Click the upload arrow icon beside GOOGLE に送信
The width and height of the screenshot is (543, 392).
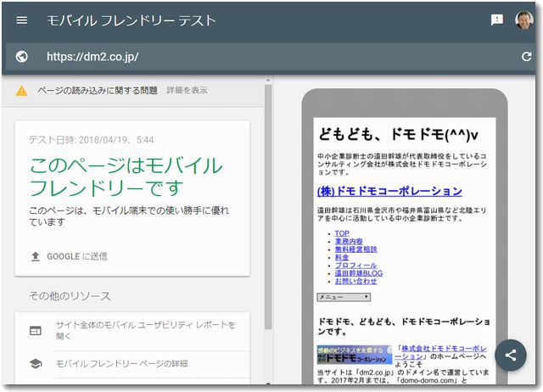point(36,256)
